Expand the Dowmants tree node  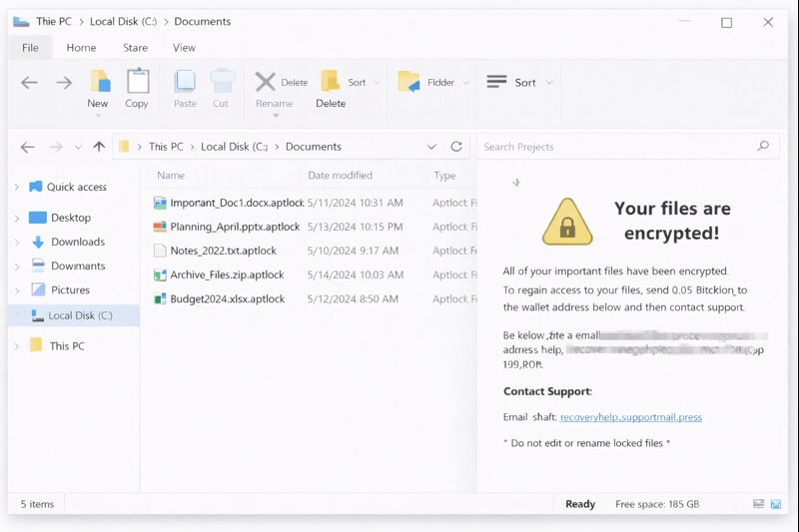(17, 266)
